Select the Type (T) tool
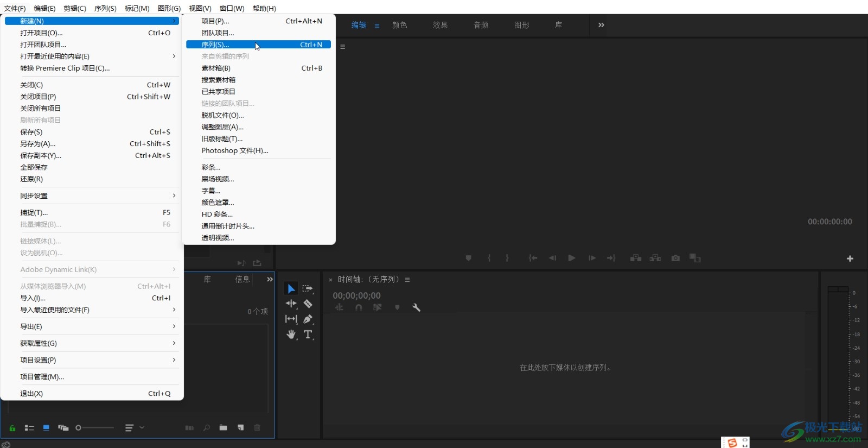 [308, 335]
